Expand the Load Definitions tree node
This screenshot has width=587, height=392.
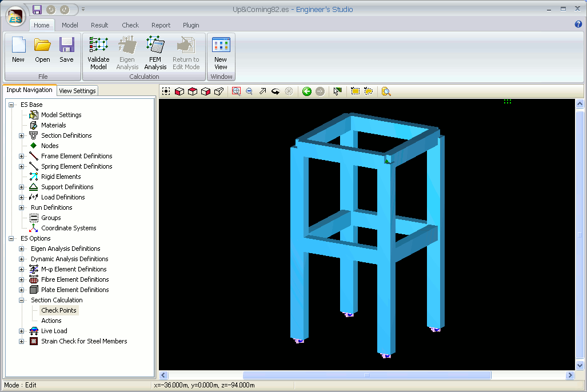pos(22,197)
